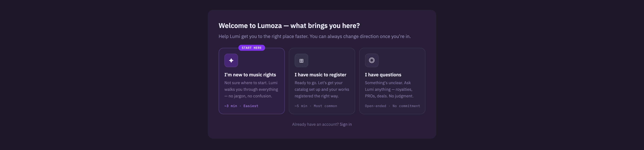Click the Welcome to Lumoza heading
The width and height of the screenshot is (644, 150).
pos(289,26)
